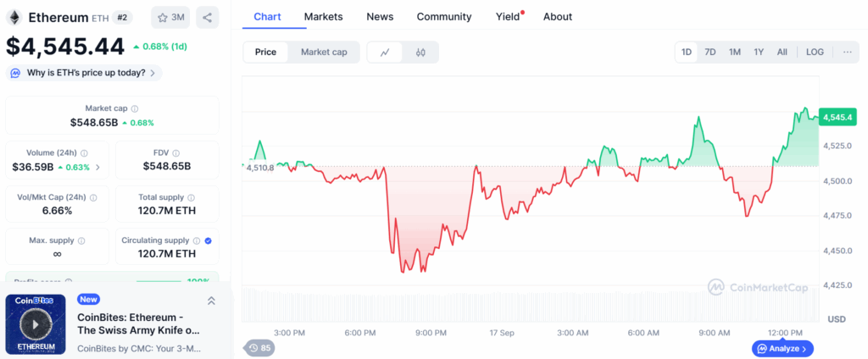Click the chart three-dots more options

coord(847,52)
